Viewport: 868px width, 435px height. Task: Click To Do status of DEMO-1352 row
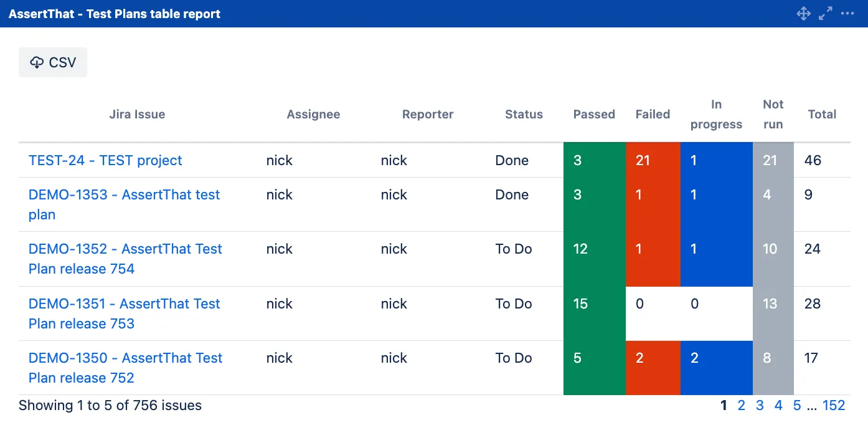pyautogui.click(x=514, y=249)
